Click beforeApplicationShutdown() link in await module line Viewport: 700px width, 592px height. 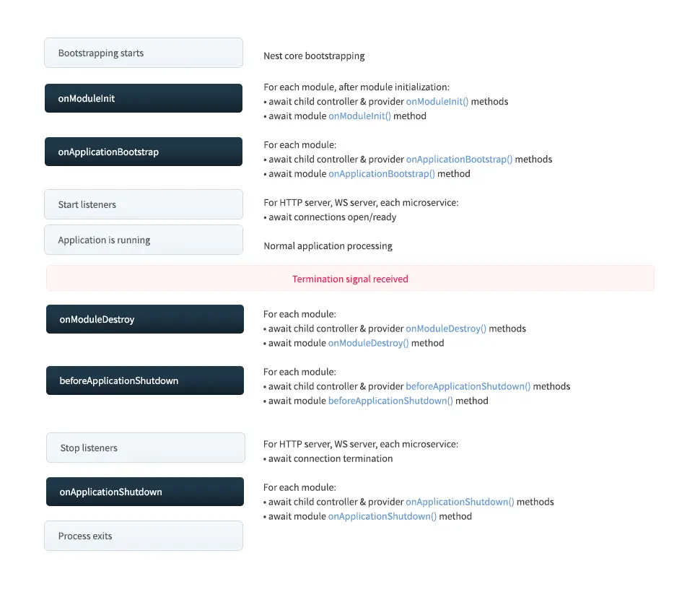pyautogui.click(x=390, y=401)
